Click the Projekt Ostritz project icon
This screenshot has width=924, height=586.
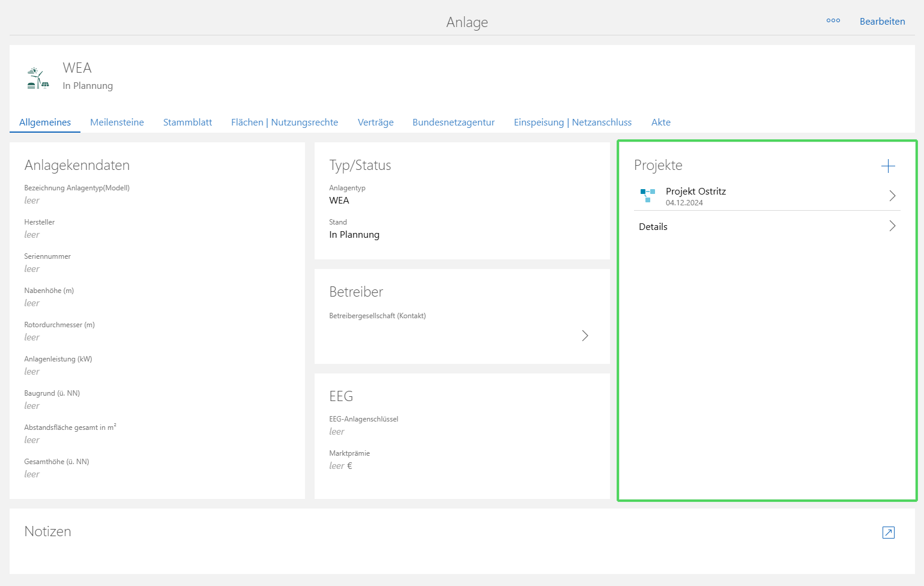[x=647, y=195]
